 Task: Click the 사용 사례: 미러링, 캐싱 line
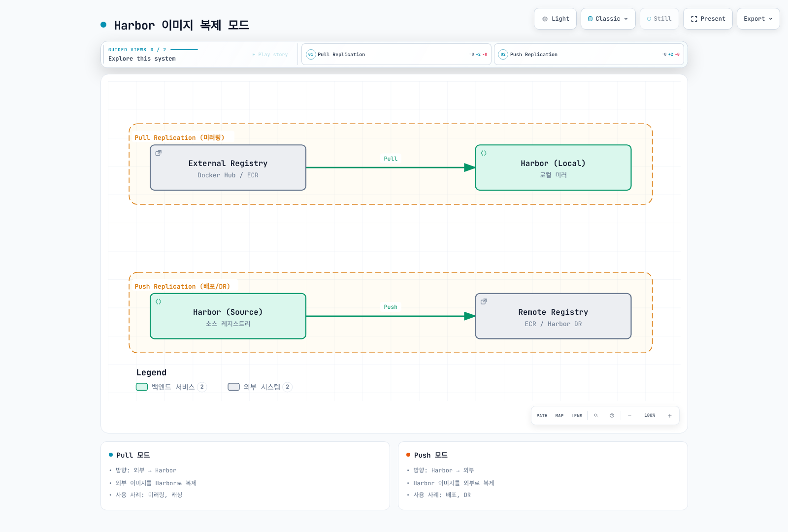(x=149, y=495)
